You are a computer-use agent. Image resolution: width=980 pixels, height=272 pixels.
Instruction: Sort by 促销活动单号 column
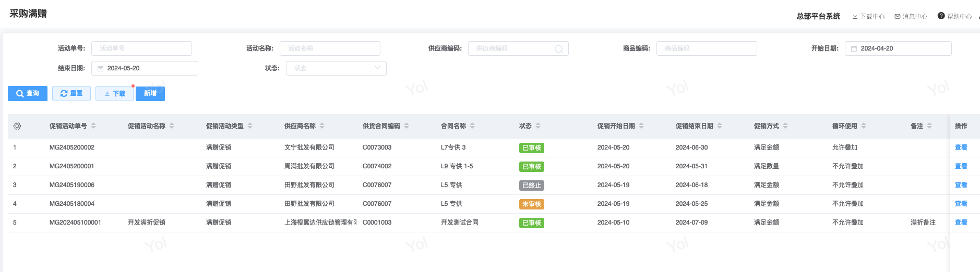(93, 126)
